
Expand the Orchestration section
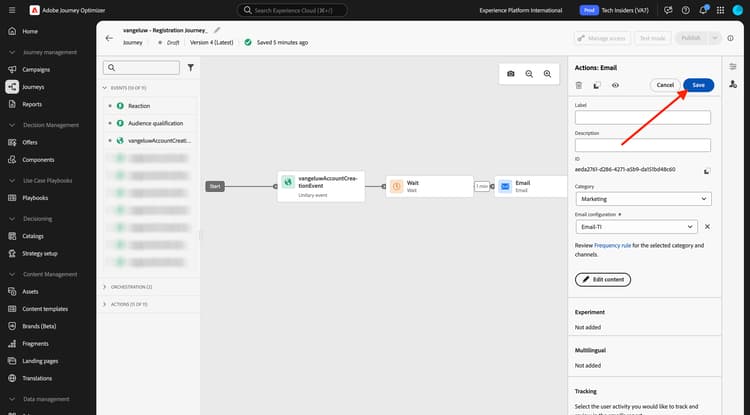[x=105, y=287]
